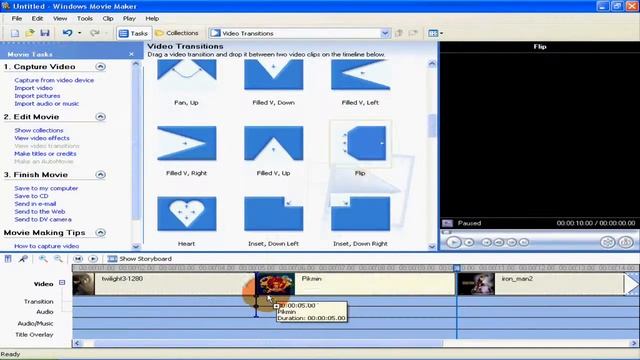The height and width of the screenshot is (360, 640).
Task: Open the File menu
Action: [x=17, y=18]
